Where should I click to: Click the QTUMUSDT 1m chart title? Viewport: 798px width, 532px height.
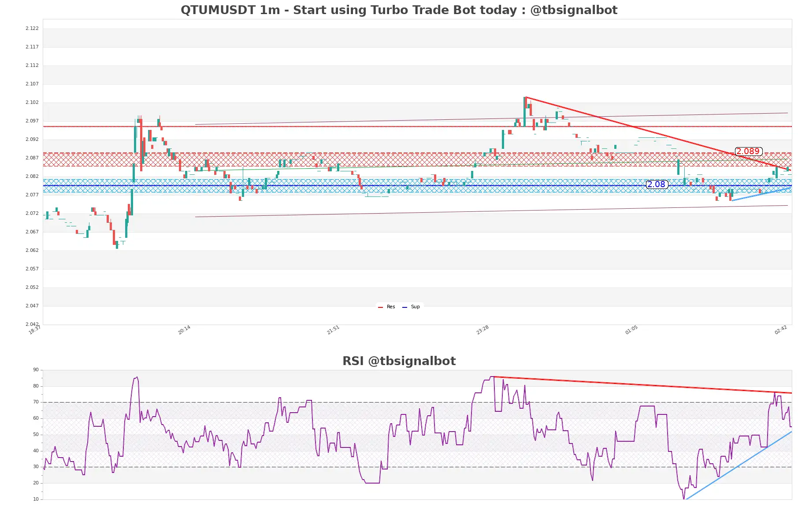[399, 10]
